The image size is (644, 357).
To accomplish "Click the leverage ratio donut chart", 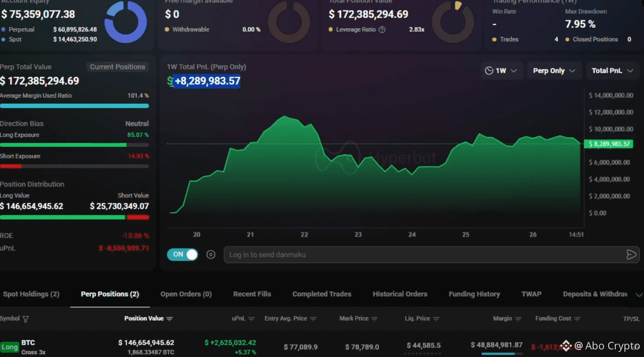I will (x=453, y=22).
